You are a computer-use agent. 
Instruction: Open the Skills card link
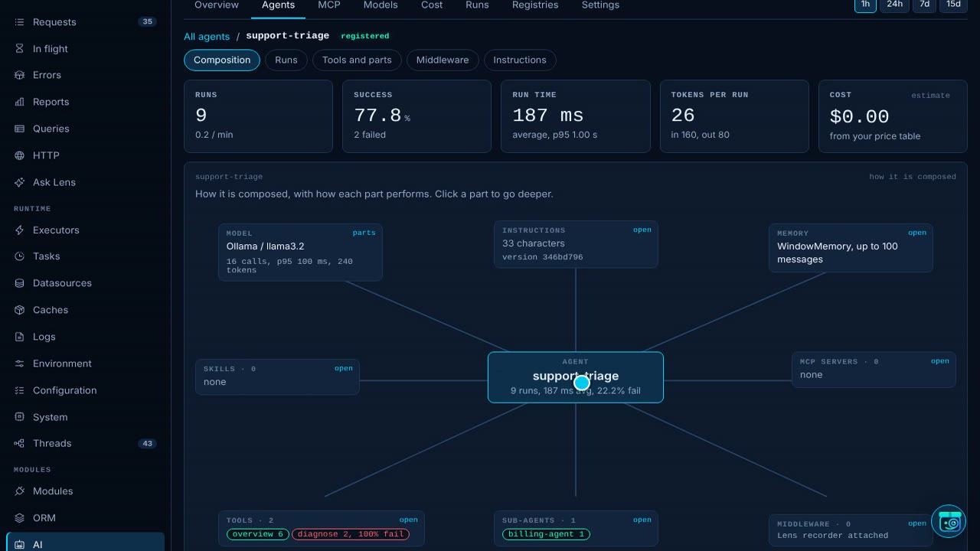point(344,369)
